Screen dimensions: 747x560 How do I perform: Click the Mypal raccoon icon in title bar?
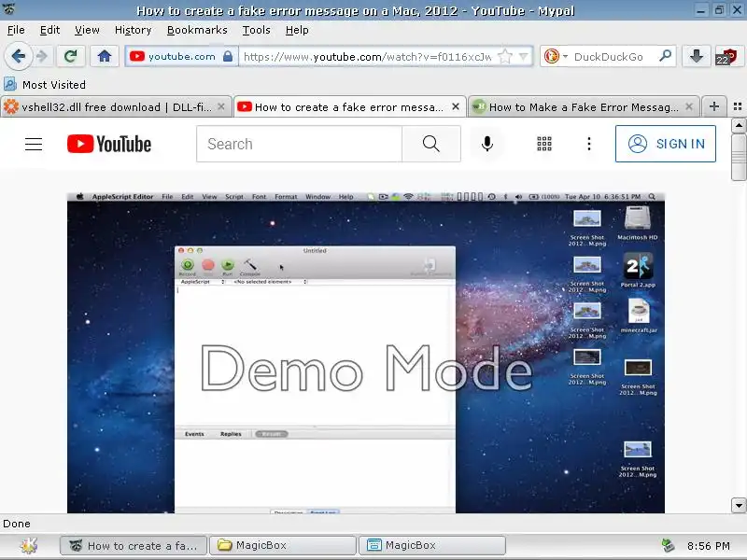pyautogui.click(x=9, y=8)
